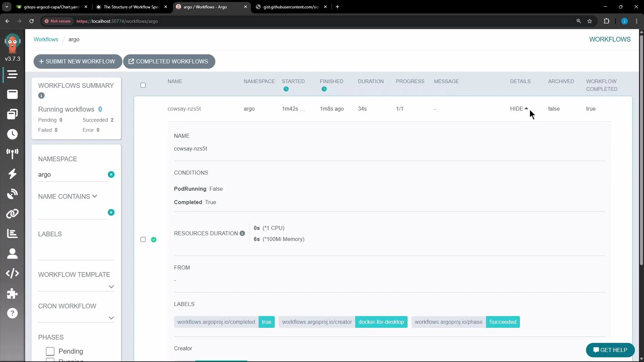Image resolution: width=644 pixels, height=362 pixels.
Task: Click Workflows Summary info icon
Action: pyautogui.click(x=41, y=96)
